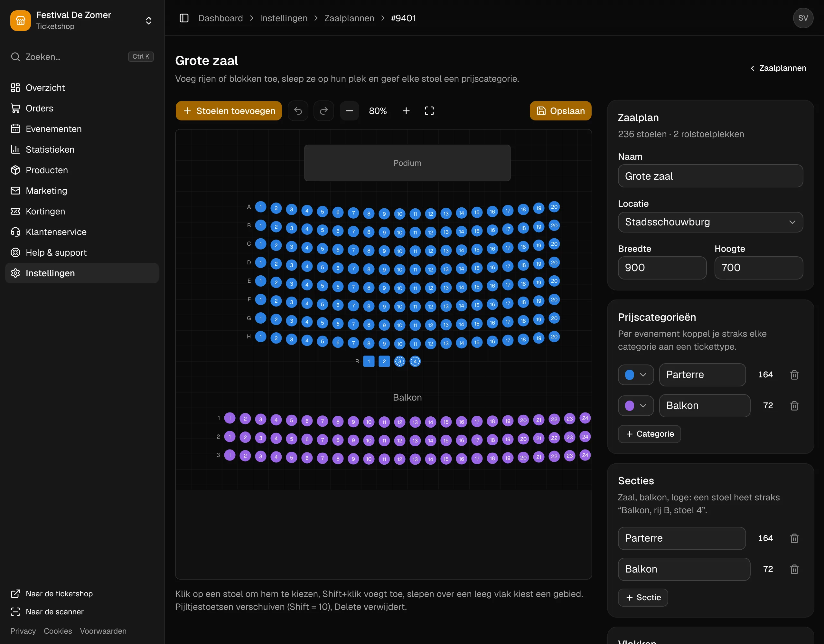Expand the shop switcher chevrons
The width and height of the screenshot is (824, 644).
[x=149, y=20]
